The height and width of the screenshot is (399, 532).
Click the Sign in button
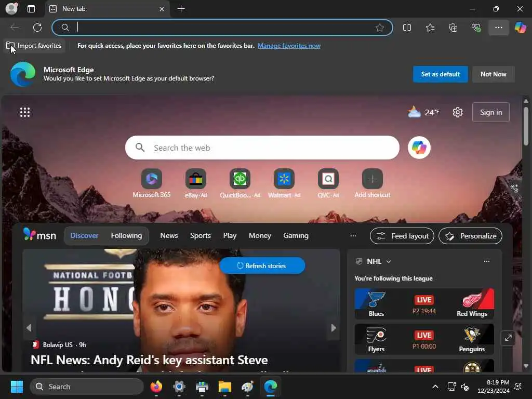tap(490, 112)
